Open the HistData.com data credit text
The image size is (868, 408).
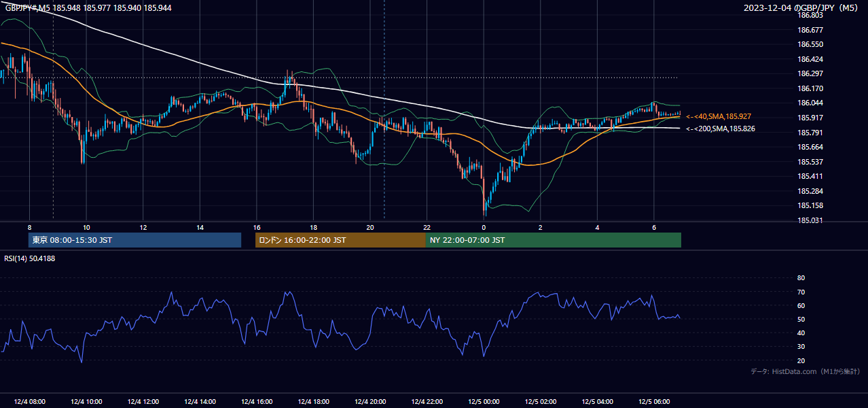[x=806, y=371]
